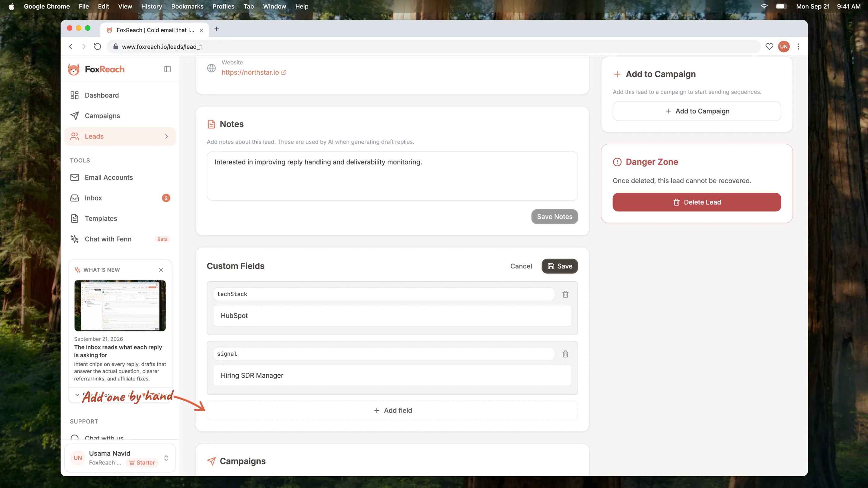Click the battery status icon
The height and width of the screenshot is (488, 868).
coord(782,6)
